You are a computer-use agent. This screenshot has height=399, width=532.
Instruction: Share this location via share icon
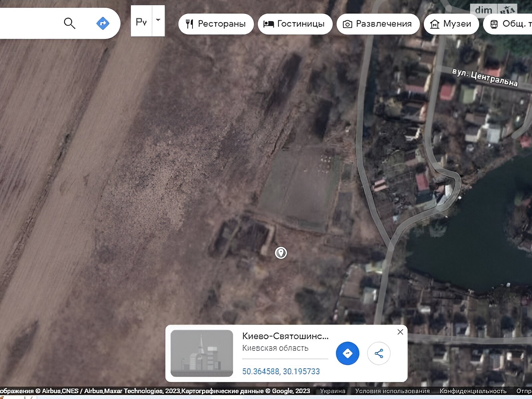coord(379,353)
